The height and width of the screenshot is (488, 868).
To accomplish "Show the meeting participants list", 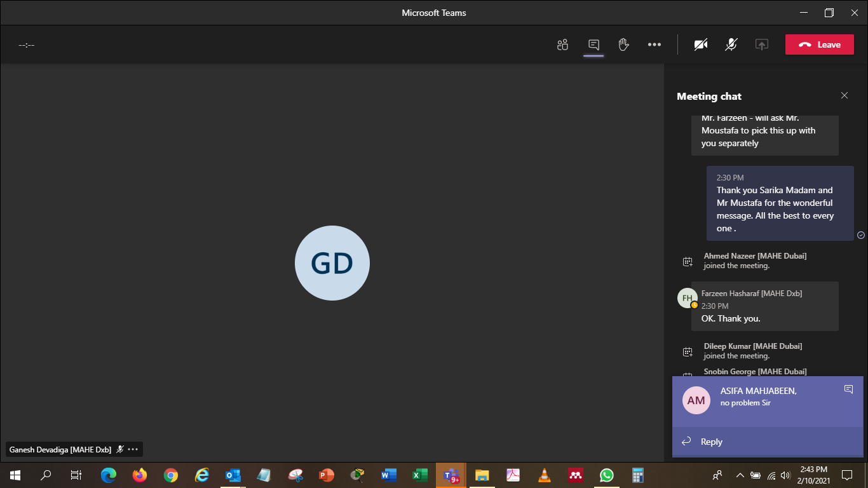I will (x=562, y=44).
